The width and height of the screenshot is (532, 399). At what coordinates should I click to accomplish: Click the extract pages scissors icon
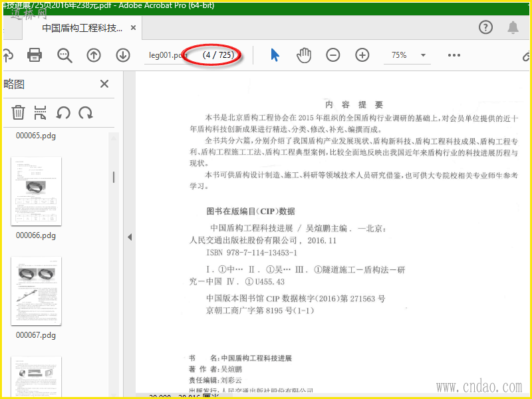point(40,112)
